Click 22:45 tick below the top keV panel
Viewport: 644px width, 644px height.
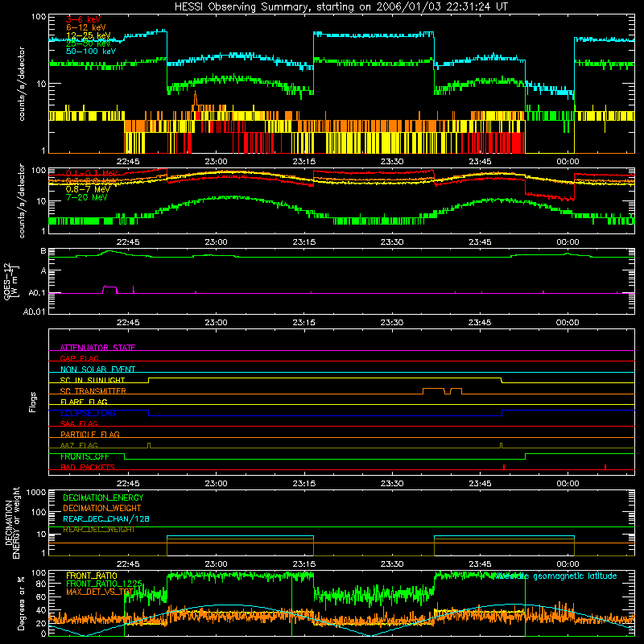pyautogui.click(x=128, y=162)
